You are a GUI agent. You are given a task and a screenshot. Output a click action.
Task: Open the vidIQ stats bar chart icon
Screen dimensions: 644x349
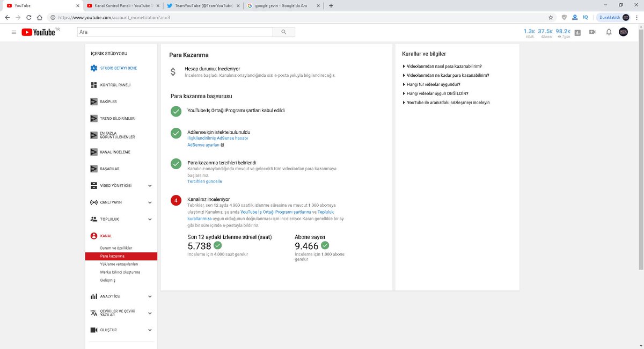click(577, 32)
